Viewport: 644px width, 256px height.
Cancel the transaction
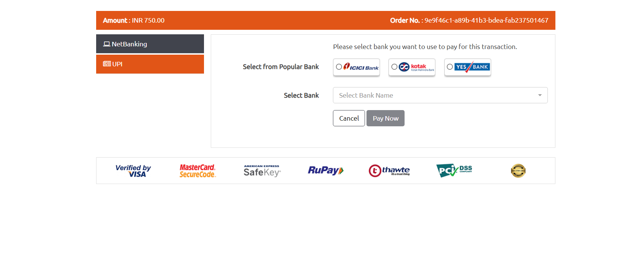(x=349, y=118)
